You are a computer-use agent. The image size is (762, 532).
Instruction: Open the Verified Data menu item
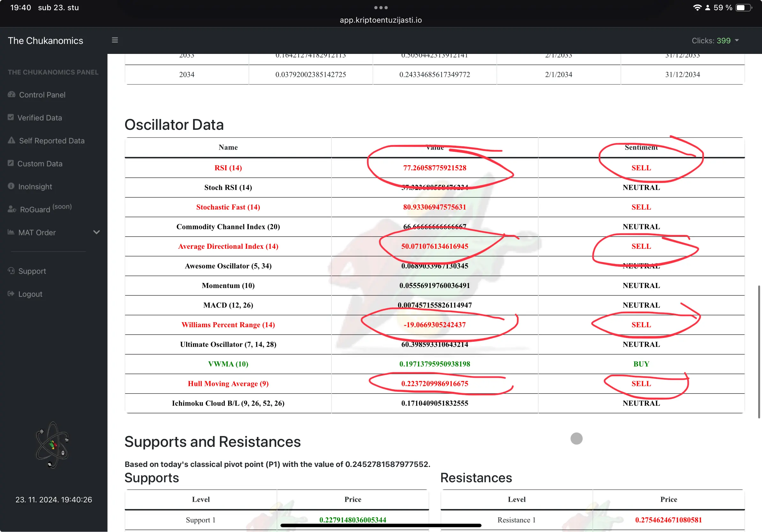click(40, 118)
